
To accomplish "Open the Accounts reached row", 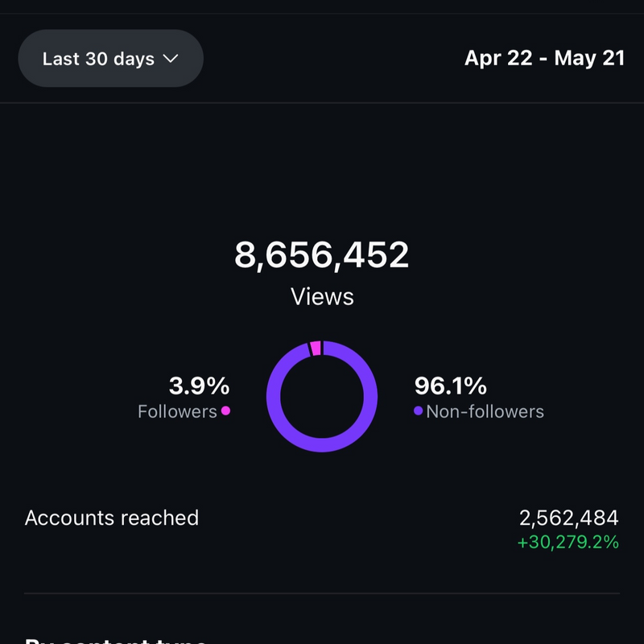I will coord(112,518).
